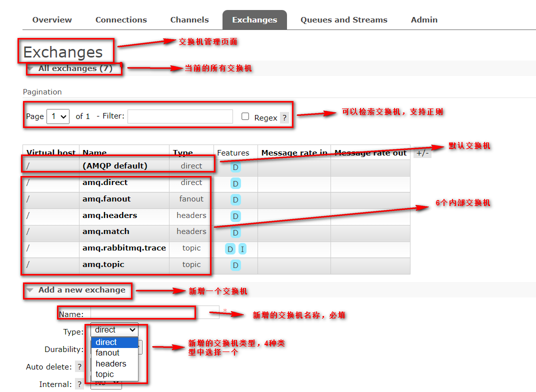536x392 pixels.
Task: Click the D badge on the amq.topic row
Action: point(235,265)
